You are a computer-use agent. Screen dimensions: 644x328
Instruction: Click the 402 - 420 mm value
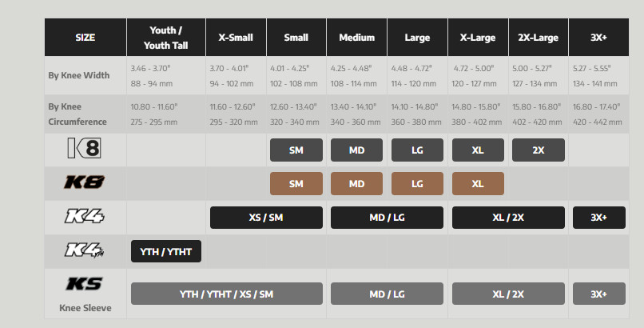click(x=537, y=122)
